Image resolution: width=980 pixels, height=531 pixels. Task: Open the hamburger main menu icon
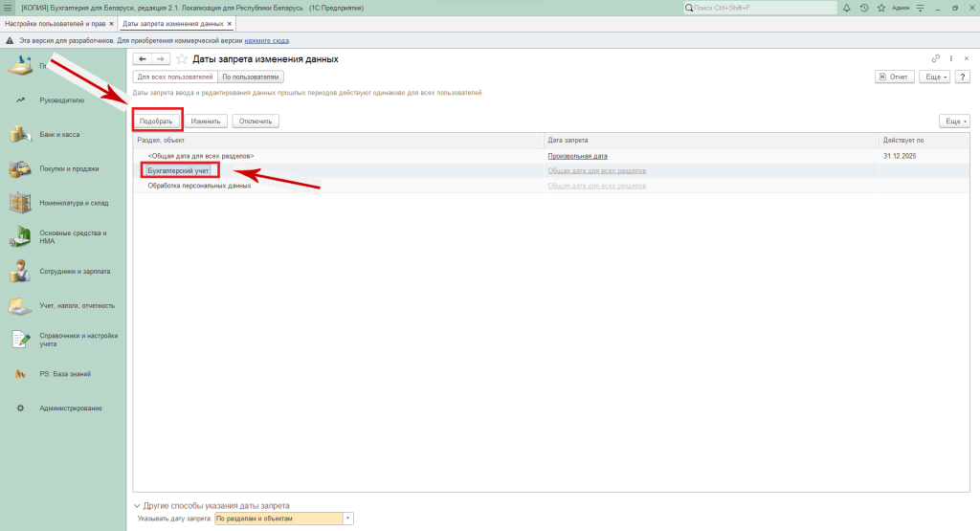(9, 8)
